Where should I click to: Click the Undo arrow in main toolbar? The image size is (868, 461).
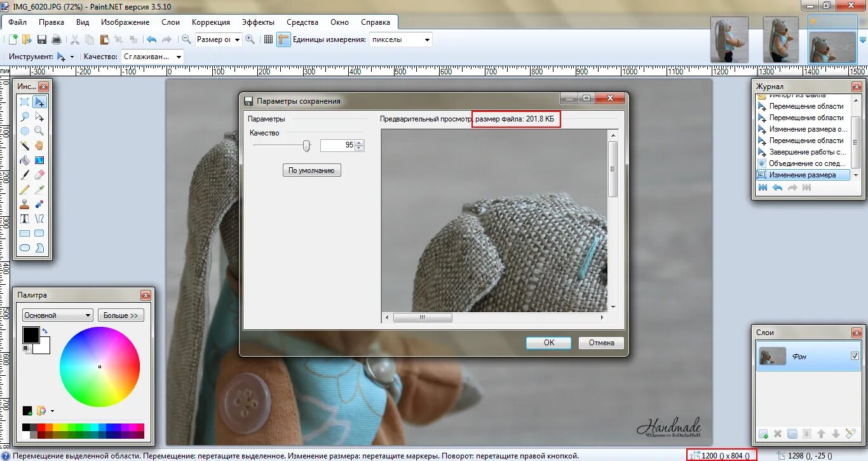[151, 39]
